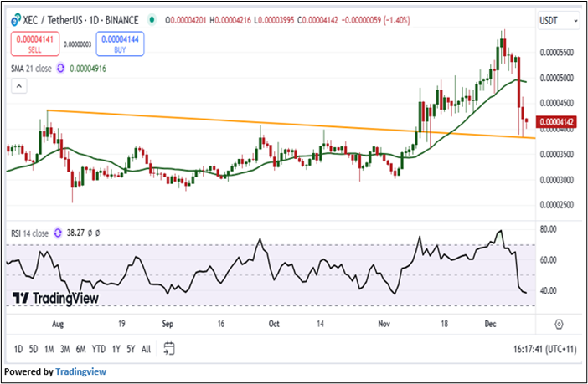Select the 5Y time range
Image resolution: width=588 pixels, height=384 pixels.
pyautogui.click(x=131, y=349)
